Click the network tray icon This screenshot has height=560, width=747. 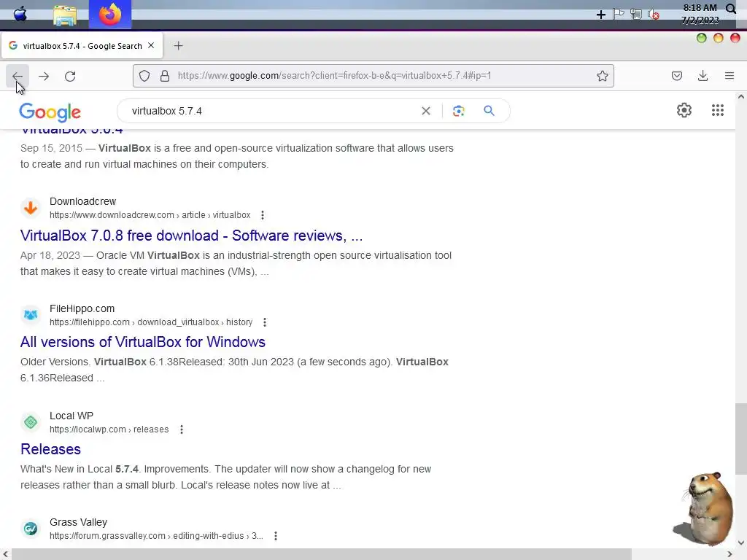pos(636,14)
